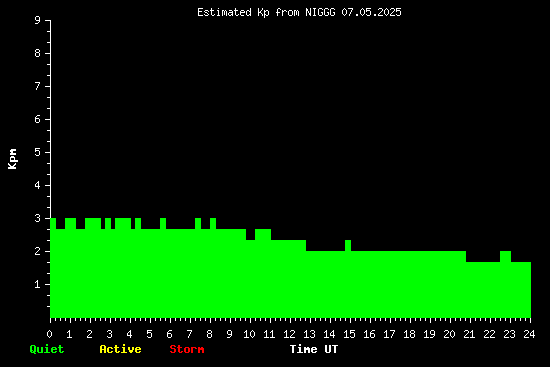
Task: Click the chart title 'Estimated Kp from NIGGG'
Action: [266, 13]
